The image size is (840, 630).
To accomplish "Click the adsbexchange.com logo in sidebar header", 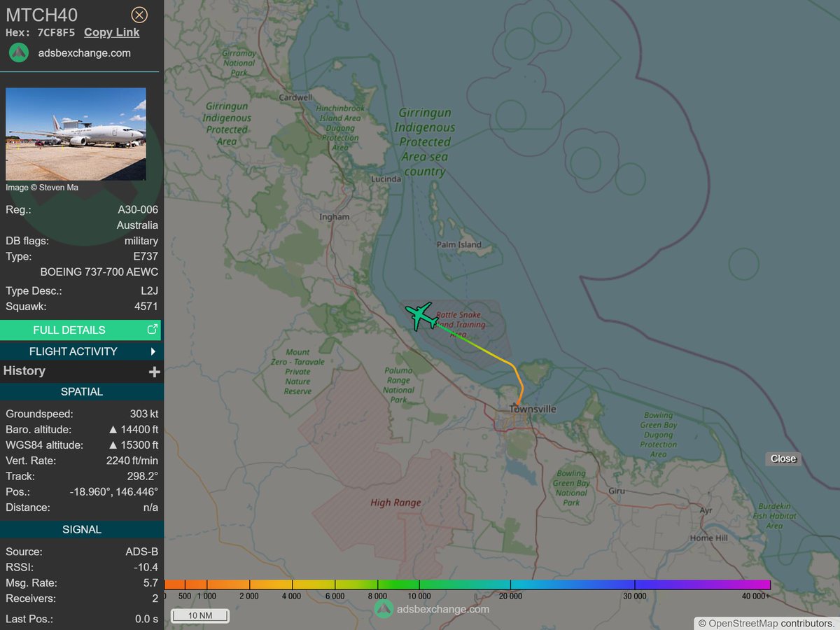I will click(17, 52).
